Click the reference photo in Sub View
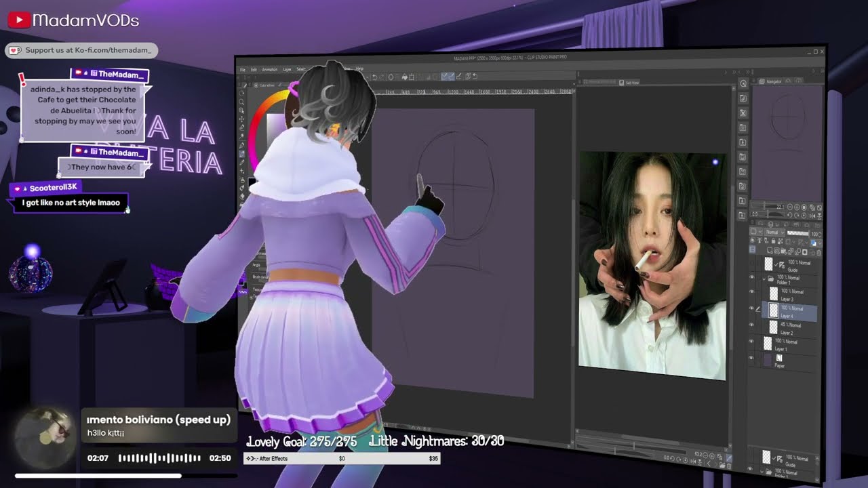This screenshot has width=868, height=488. click(x=652, y=265)
